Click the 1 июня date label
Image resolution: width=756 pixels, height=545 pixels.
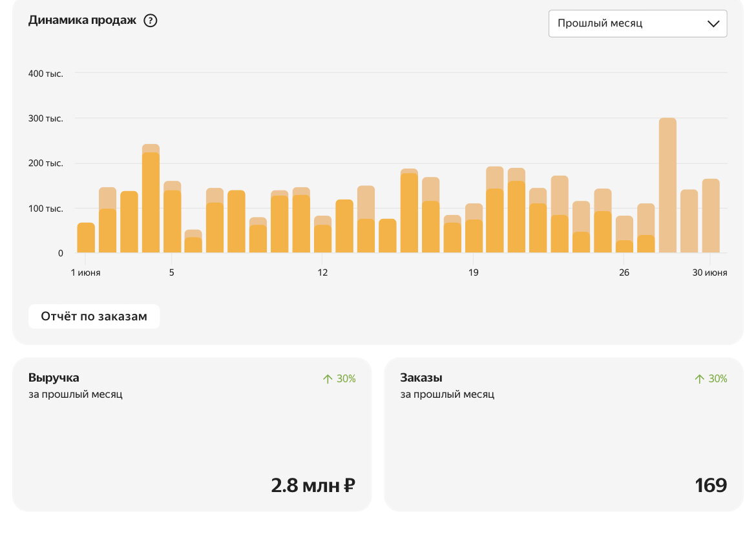coord(86,272)
